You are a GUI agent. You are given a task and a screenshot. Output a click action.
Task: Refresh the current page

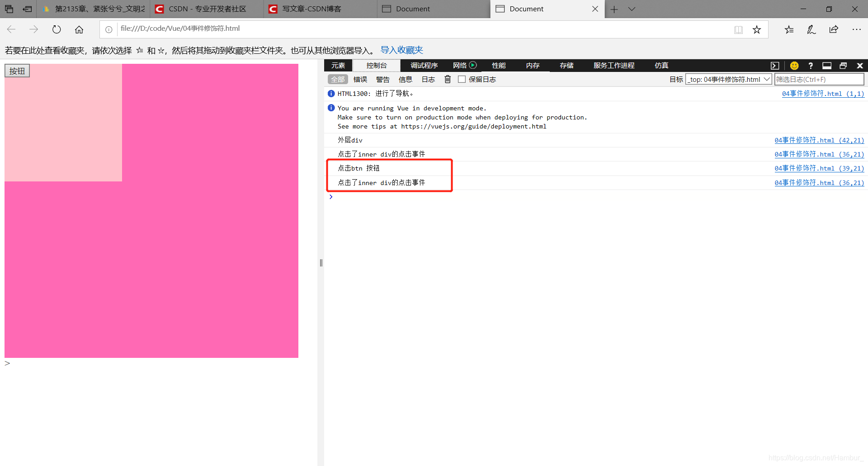click(x=57, y=29)
